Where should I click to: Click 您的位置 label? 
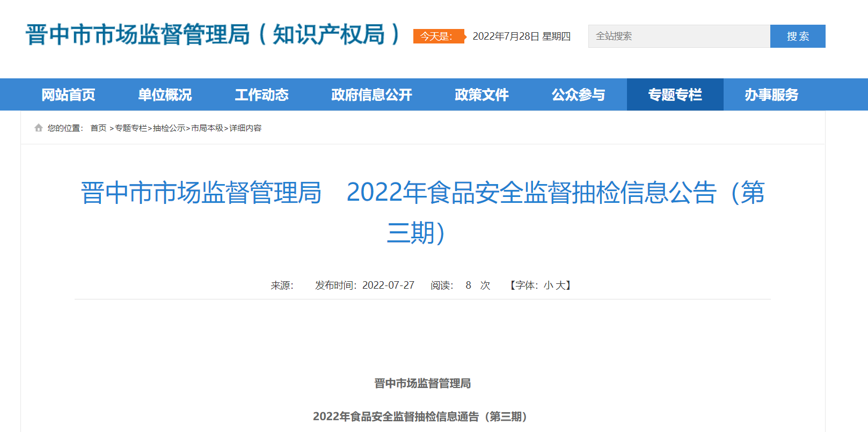pyautogui.click(x=65, y=128)
